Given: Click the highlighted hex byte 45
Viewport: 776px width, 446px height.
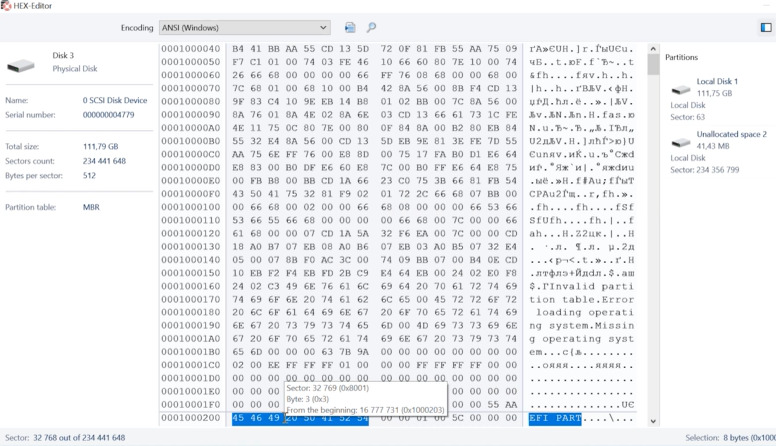Looking at the screenshot, I should click(x=238, y=418).
